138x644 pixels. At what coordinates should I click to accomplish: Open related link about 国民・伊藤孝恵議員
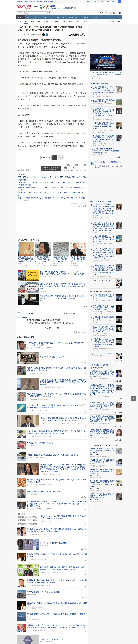(52, 178)
